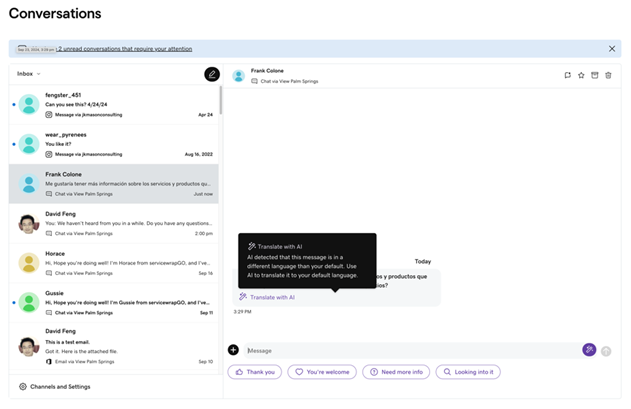The height and width of the screenshot is (409, 631).
Task: Click chat icon in Horace row
Action: click(x=49, y=273)
